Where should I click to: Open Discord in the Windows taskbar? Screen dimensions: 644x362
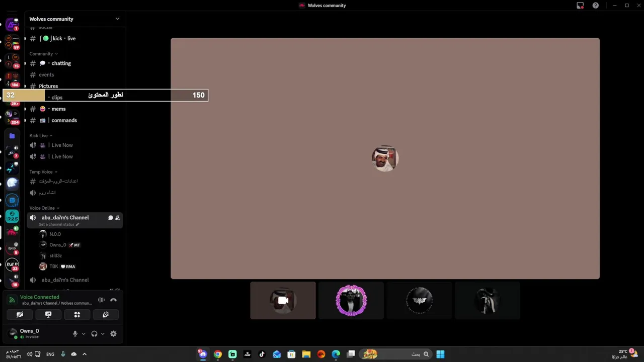click(203, 354)
